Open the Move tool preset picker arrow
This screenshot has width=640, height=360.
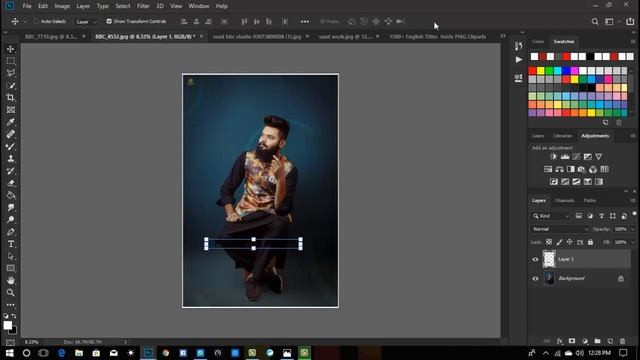click(x=24, y=22)
